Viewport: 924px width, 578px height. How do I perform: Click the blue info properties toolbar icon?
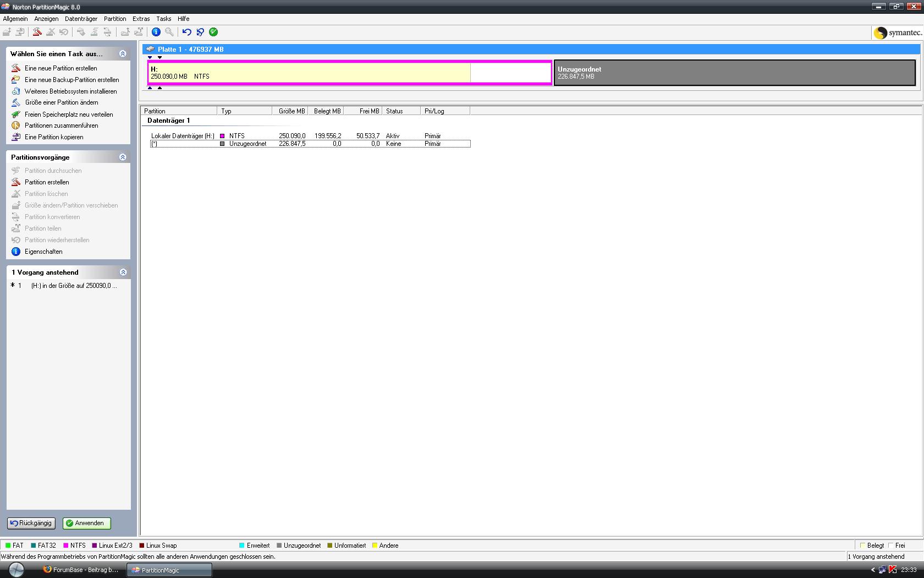click(156, 32)
